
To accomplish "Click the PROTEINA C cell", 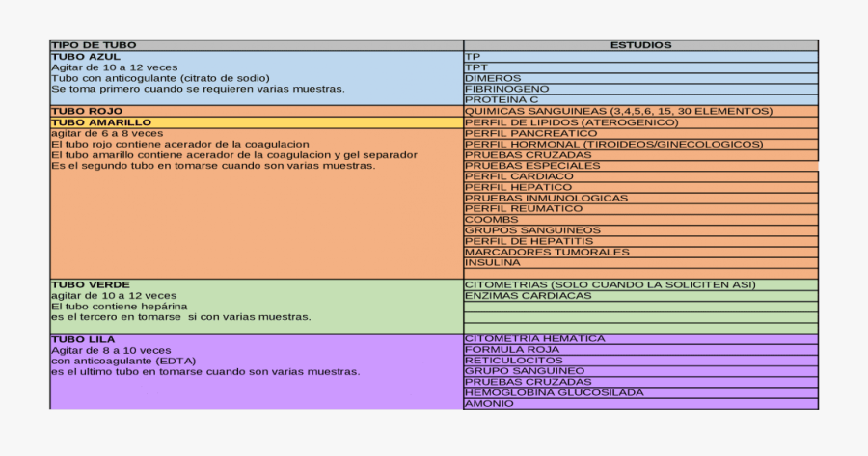I will click(502, 100).
